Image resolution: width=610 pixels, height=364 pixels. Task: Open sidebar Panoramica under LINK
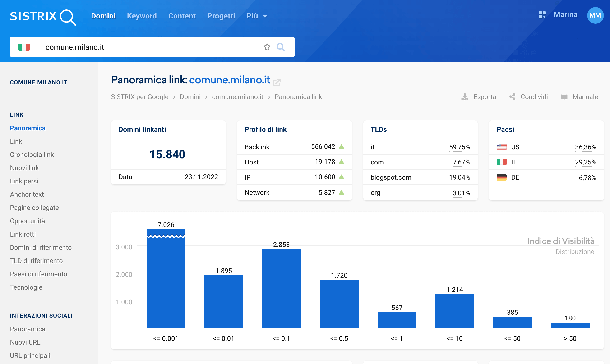click(28, 128)
